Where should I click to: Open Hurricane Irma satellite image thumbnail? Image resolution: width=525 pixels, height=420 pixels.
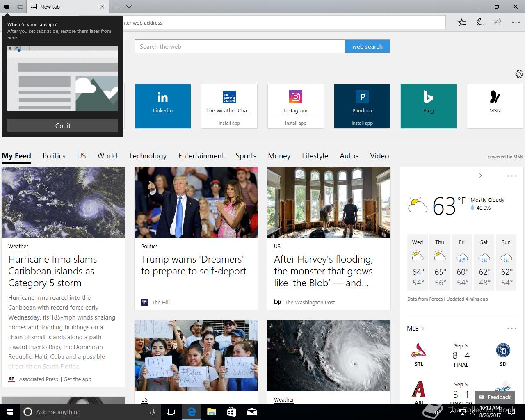coord(63,202)
